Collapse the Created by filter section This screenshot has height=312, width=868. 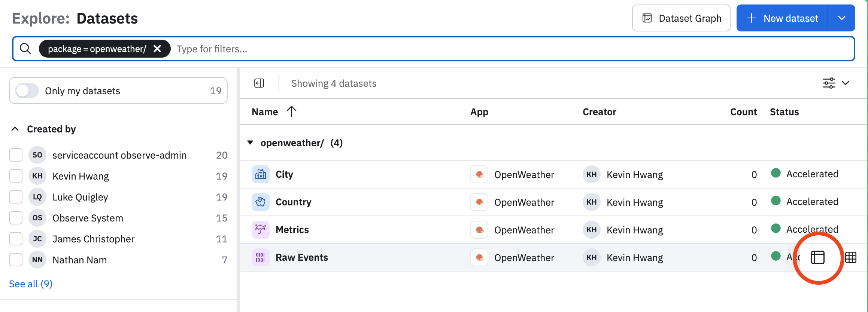point(15,129)
